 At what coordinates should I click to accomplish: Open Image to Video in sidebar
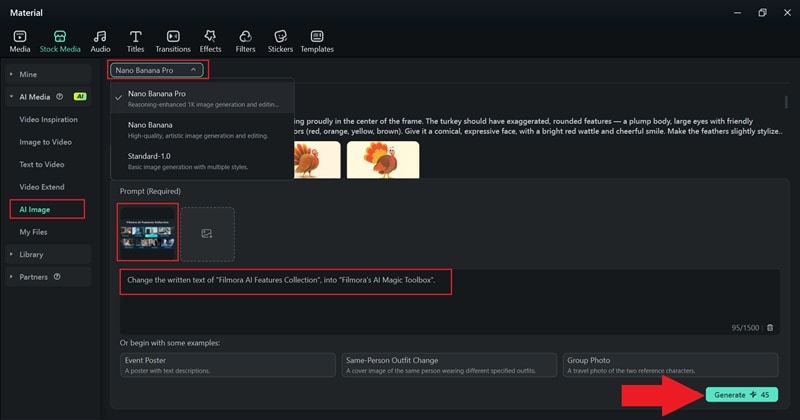tap(45, 142)
